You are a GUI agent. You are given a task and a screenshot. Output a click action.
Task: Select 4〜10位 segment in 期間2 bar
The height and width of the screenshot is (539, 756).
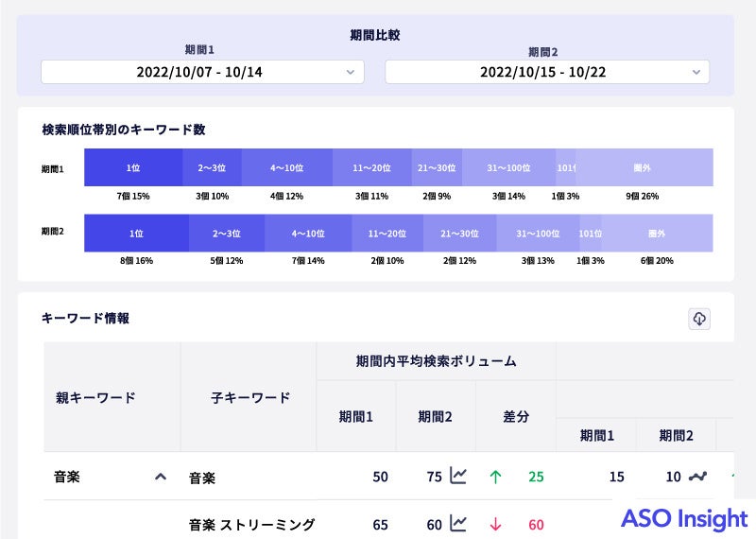[308, 233]
